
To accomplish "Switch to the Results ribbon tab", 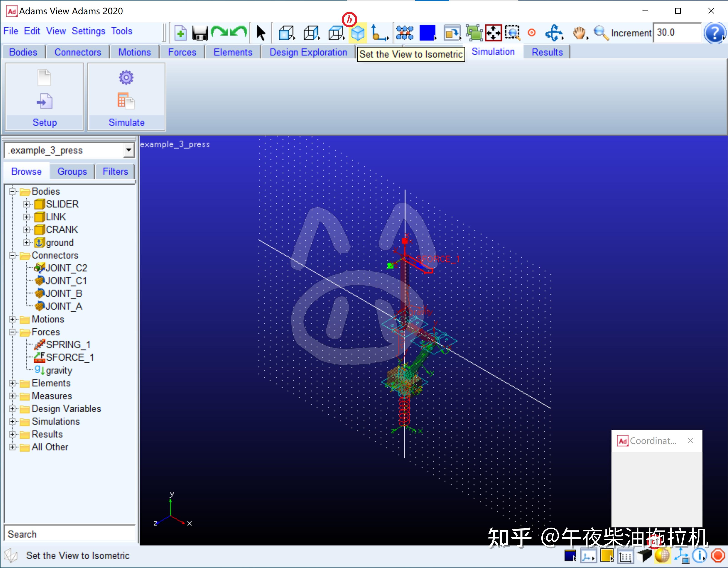I will 547,52.
